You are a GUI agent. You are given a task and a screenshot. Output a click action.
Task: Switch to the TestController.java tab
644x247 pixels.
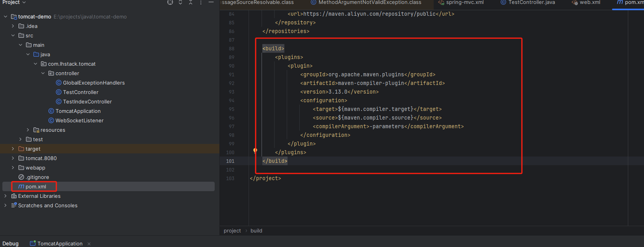(x=531, y=3)
